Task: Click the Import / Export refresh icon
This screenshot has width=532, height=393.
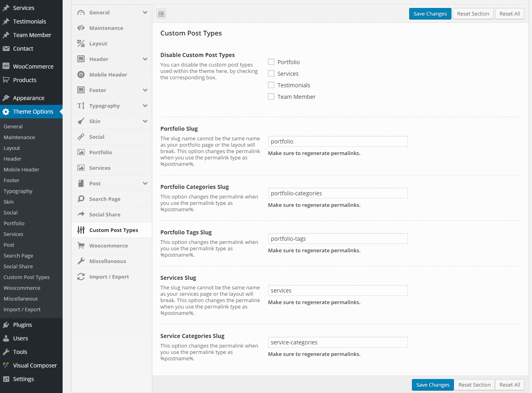Action: 81,277
